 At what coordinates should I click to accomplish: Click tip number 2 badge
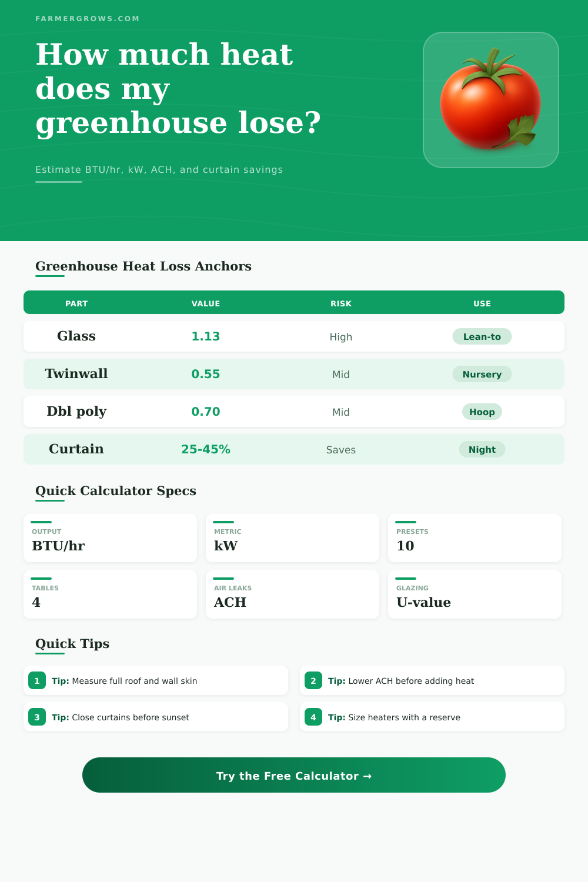313,681
